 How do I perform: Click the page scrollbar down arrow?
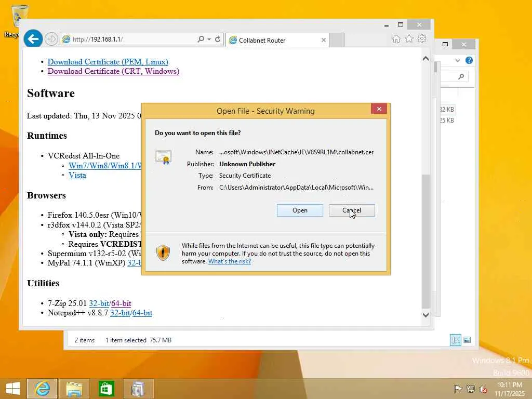pyautogui.click(x=426, y=315)
